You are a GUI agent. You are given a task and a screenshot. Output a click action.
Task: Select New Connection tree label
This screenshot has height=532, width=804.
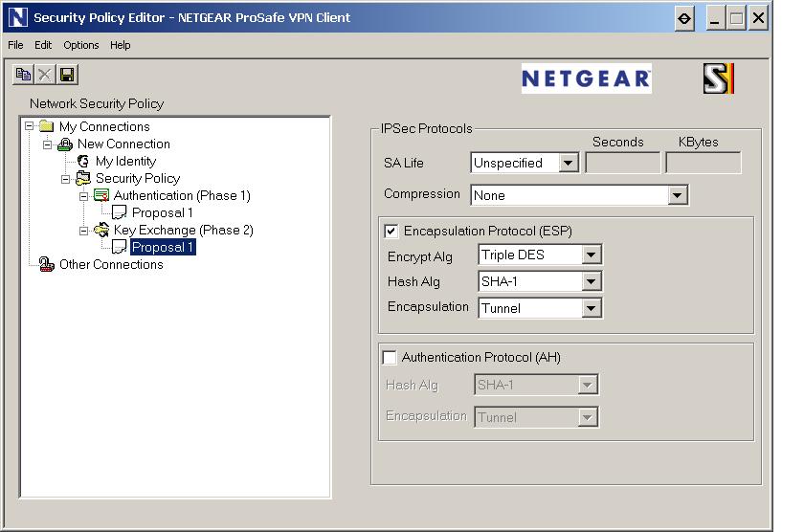123,144
